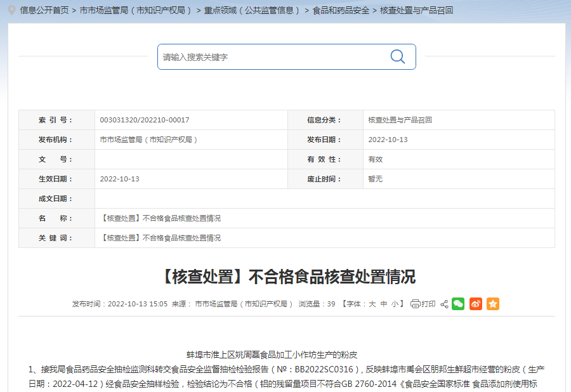This screenshot has height=392, width=571.
Task: Click the 索引号 label cell
Action: coord(56,120)
